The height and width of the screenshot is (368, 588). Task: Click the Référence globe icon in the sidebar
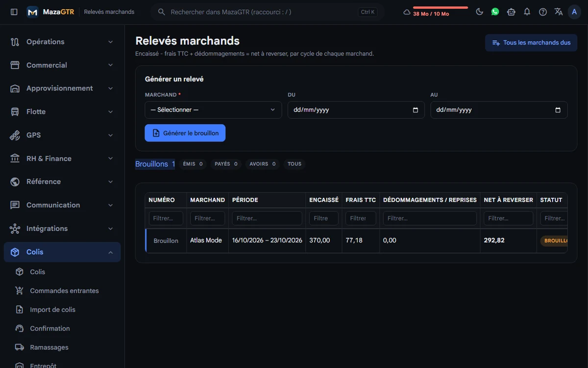tap(15, 182)
